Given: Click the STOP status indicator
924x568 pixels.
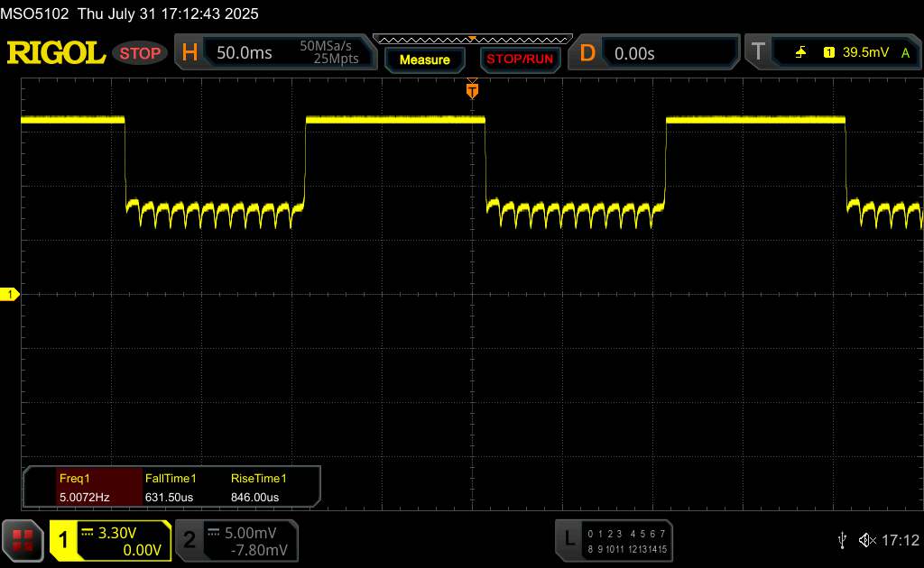Looking at the screenshot, I should [140, 53].
